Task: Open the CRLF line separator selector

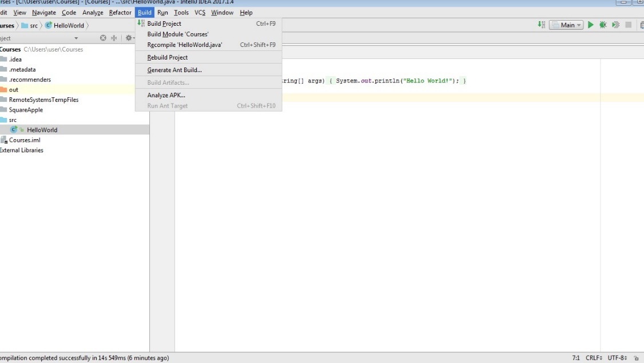Action: 594,358
